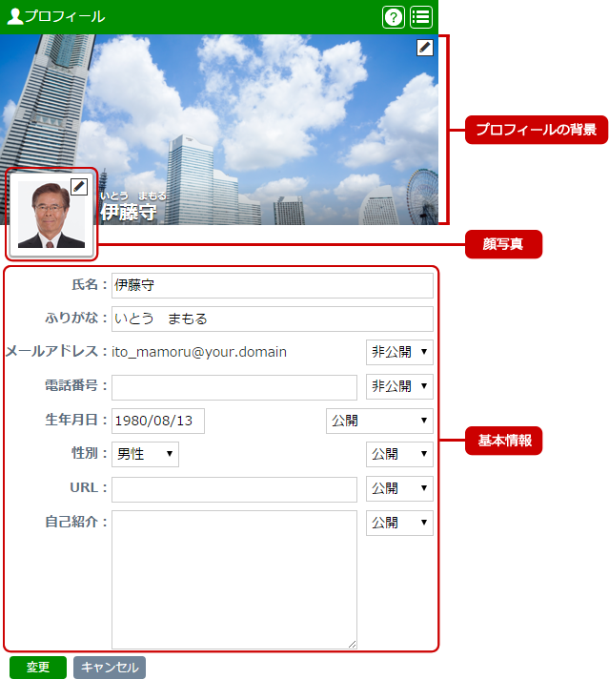
Task: Edit the face photo with pencil icon
Action: coord(79,187)
